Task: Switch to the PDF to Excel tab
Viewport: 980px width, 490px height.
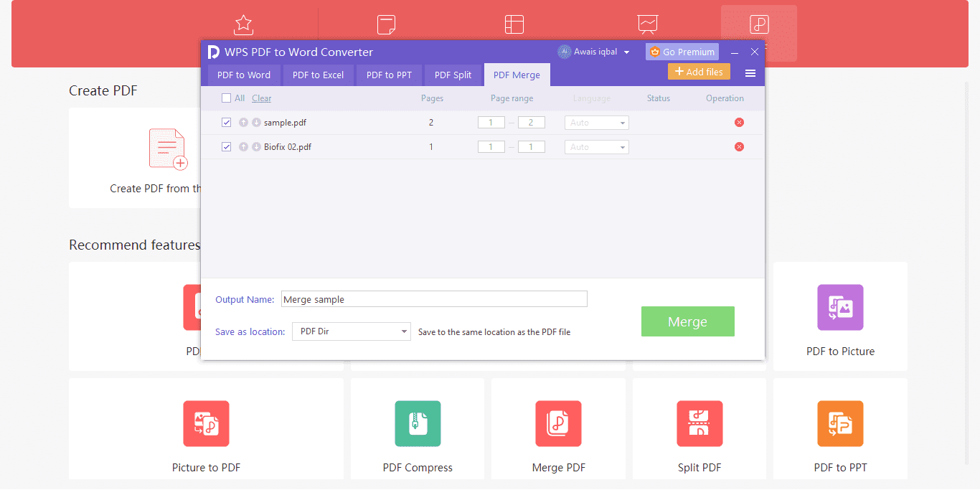Action: point(318,75)
